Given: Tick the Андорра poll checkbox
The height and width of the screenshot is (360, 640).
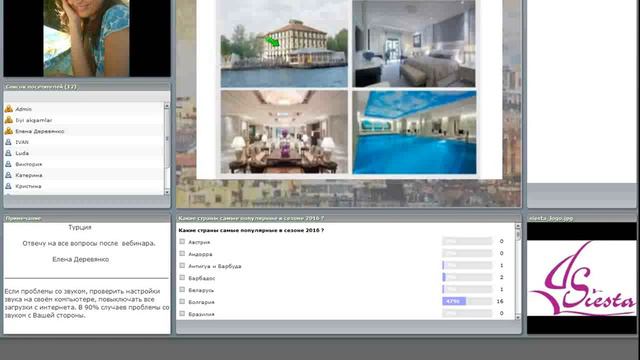Looking at the screenshot, I should coord(182,253).
